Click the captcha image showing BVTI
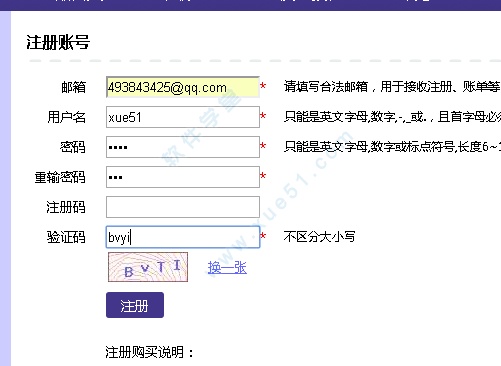This screenshot has width=501, height=366. 148,267
